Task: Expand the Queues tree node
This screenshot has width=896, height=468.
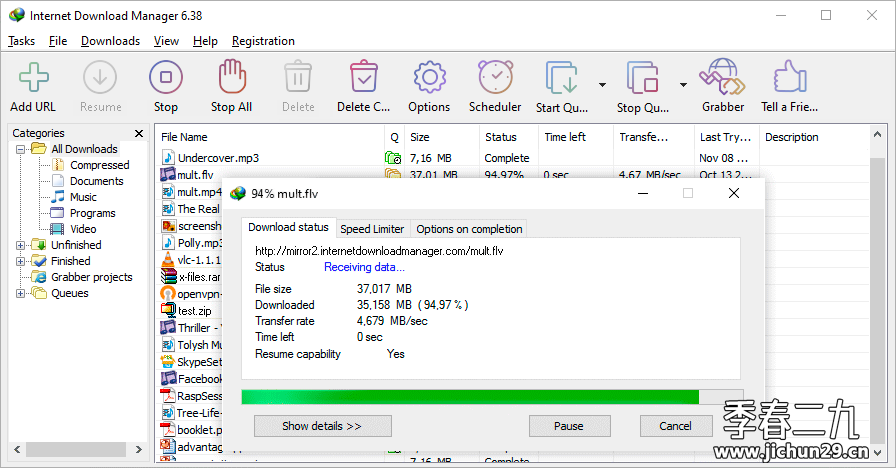Action: 21,293
